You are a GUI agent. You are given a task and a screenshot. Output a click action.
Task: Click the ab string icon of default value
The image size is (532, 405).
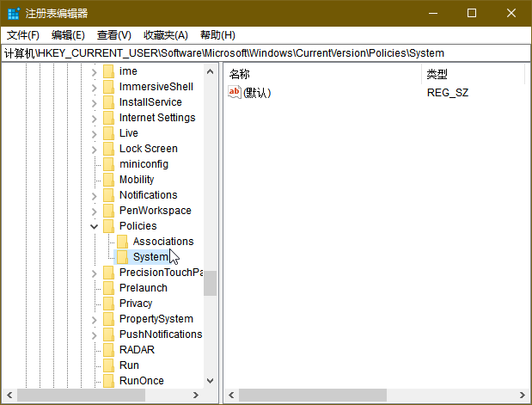234,92
